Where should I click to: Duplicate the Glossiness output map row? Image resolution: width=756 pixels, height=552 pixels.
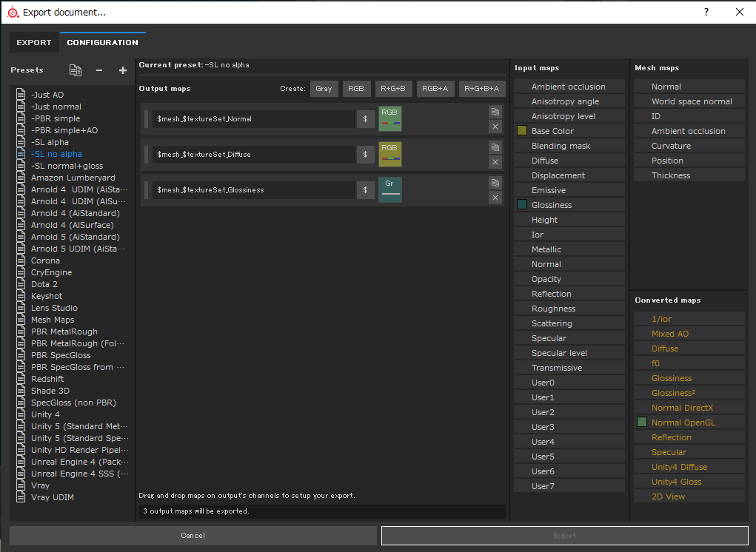click(495, 183)
